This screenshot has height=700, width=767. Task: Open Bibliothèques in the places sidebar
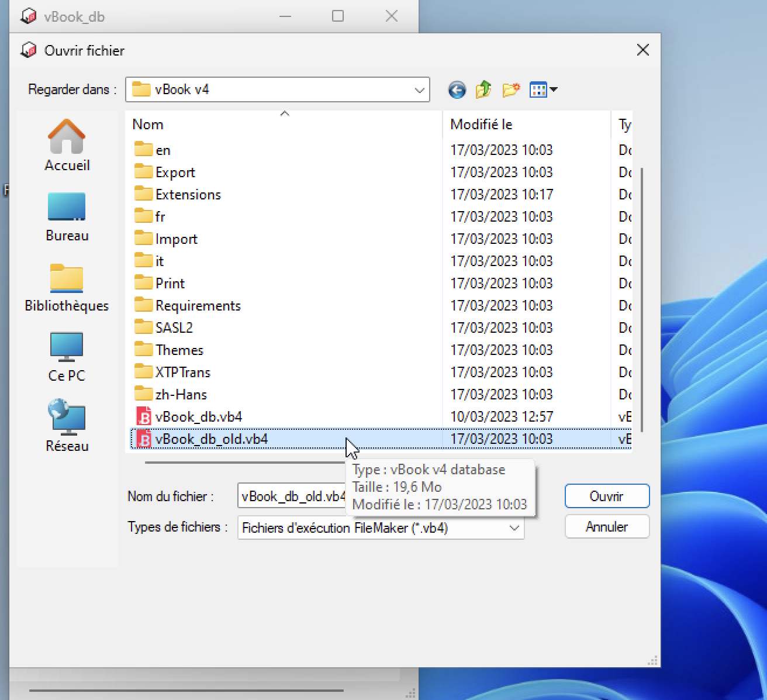(67, 287)
